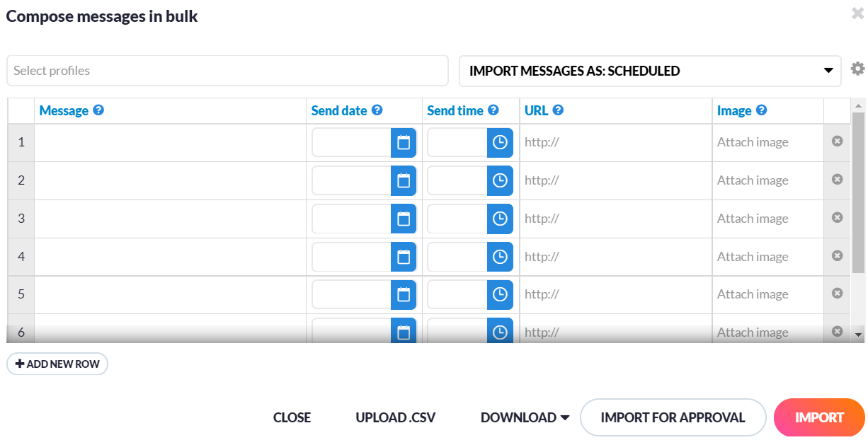This screenshot has width=868, height=440.
Task: Delete row 4 with its remove icon
Action: coord(837,255)
